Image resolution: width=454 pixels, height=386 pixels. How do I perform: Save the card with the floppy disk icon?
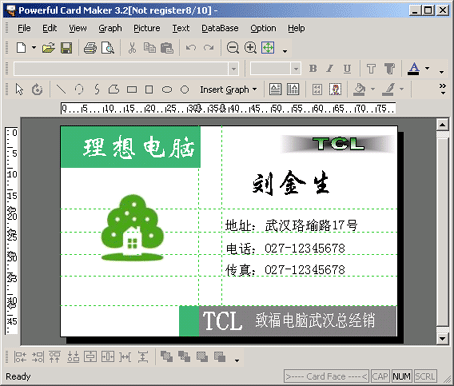66,48
